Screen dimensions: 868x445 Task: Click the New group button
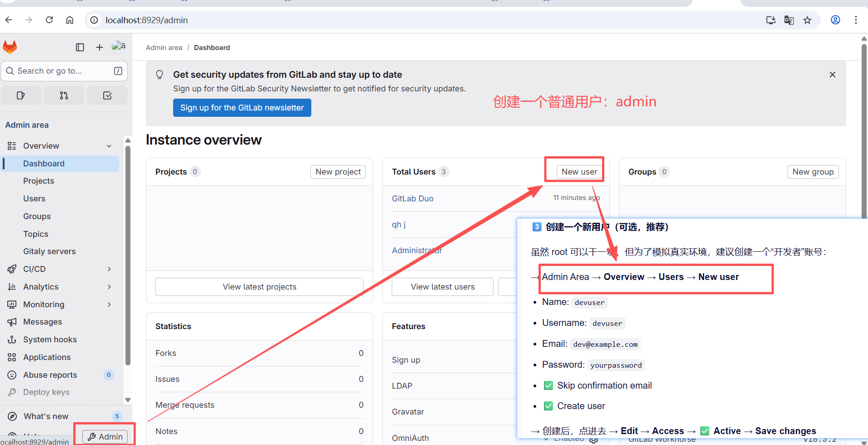[813, 172]
